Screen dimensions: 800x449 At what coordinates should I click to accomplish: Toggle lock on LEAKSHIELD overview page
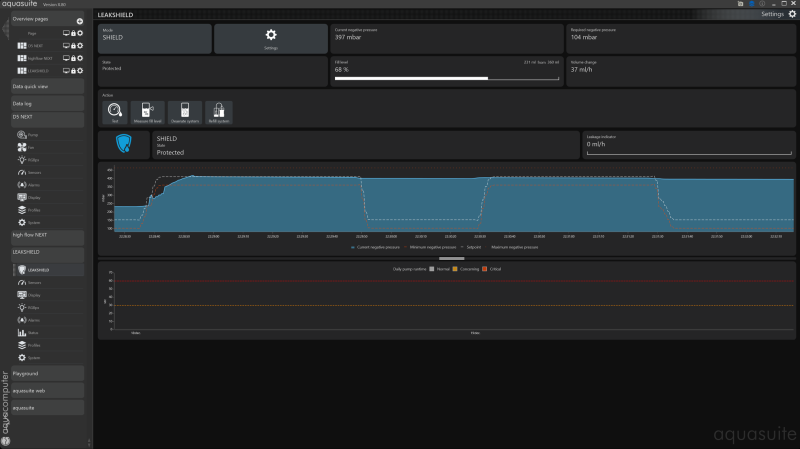[x=73, y=71]
